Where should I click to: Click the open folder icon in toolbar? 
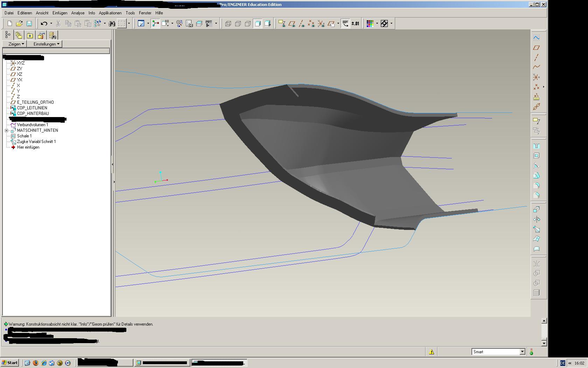[x=19, y=23]
